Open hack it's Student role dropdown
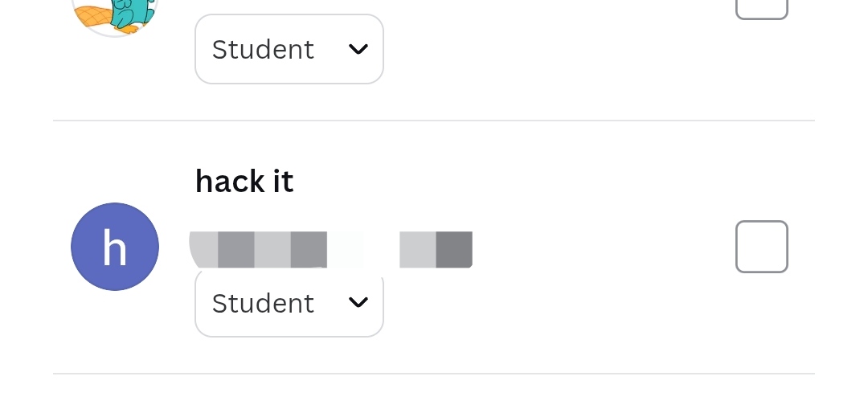 coord(289,303)
